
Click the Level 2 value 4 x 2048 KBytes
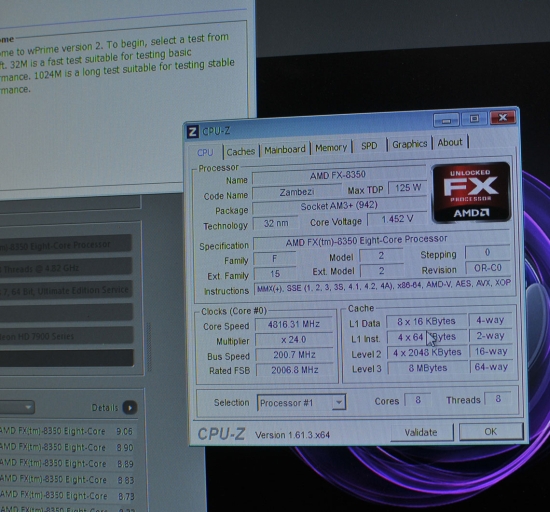tap(427, 352)
